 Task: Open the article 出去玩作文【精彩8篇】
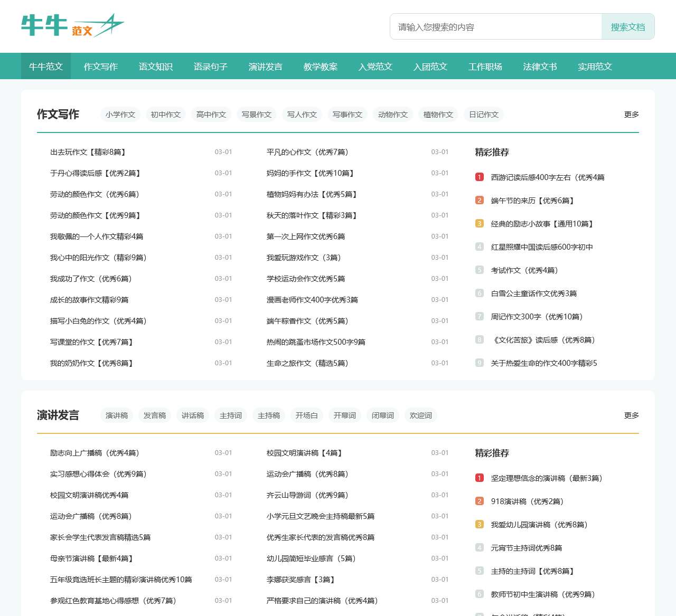88,152
